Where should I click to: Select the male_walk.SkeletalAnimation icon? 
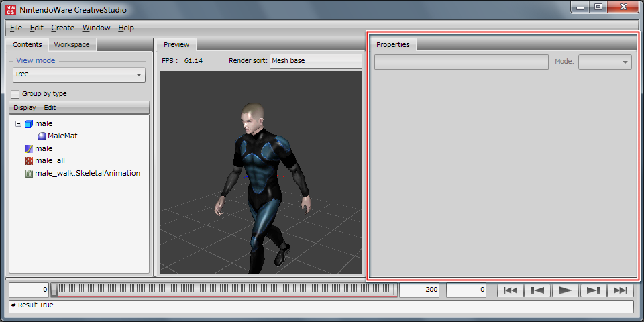coord(28,173)
